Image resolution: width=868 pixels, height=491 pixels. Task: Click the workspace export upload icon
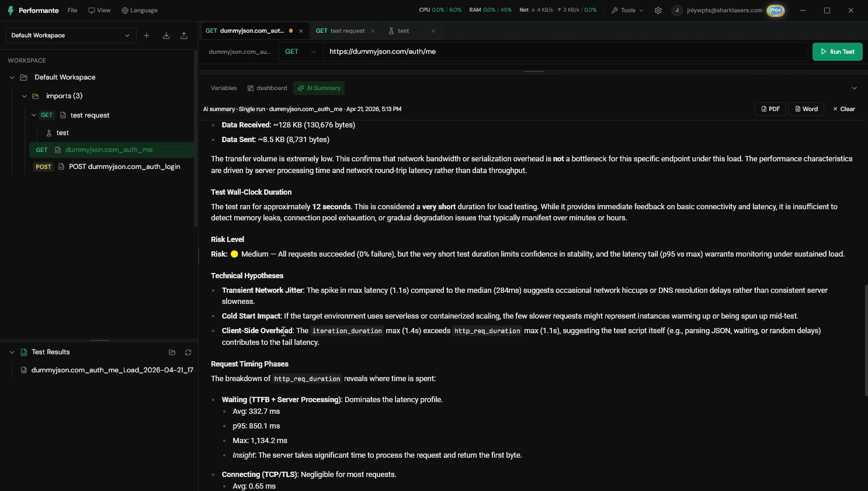[184, 36]
